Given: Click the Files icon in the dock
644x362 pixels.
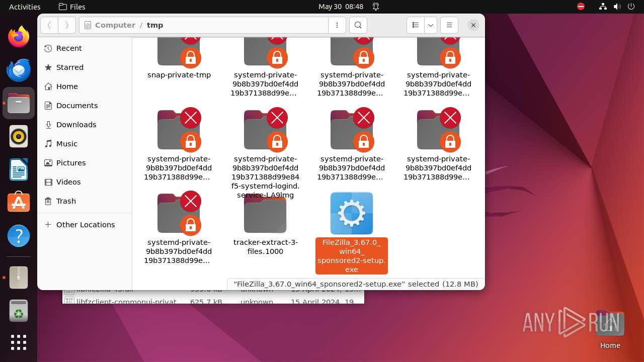Looking at the screenshot, I should click(x=19, y=103).
